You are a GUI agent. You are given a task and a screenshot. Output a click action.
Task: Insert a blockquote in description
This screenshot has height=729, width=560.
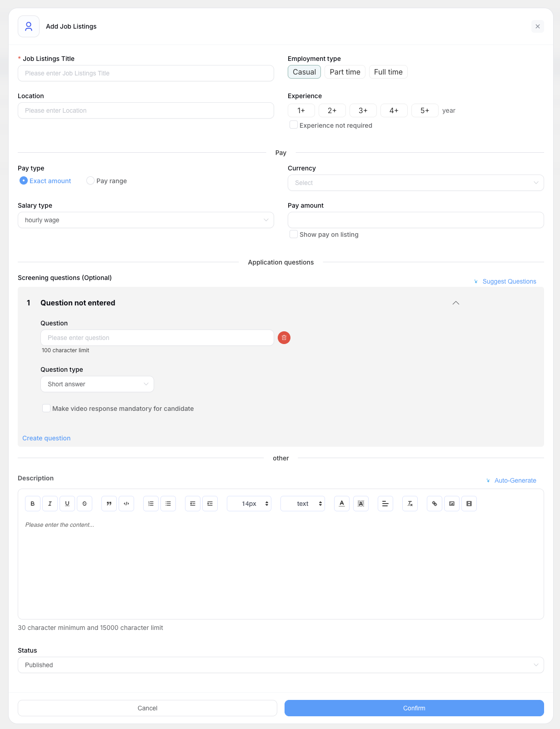109,504
